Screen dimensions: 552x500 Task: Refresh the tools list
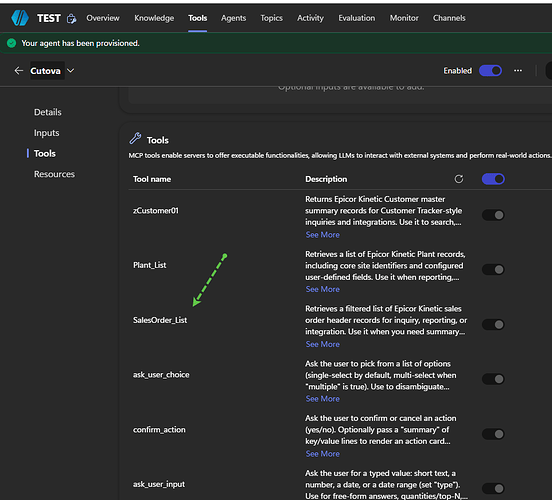click(x=459, y=179)
